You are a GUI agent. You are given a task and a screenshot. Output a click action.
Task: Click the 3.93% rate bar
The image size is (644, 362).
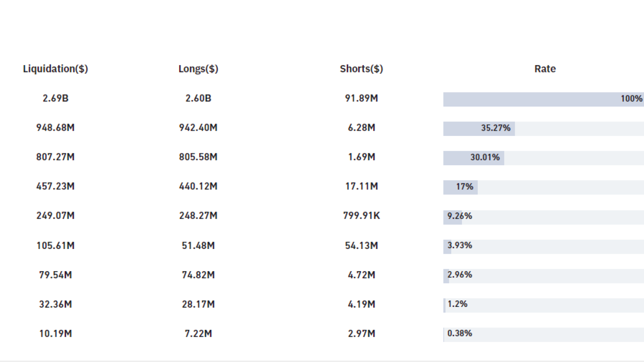(x=543, y=247)
